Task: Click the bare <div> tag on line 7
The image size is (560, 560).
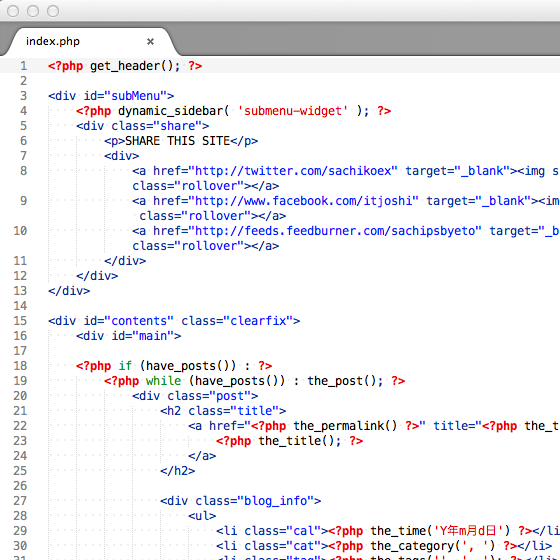Action: coord(121,156)
